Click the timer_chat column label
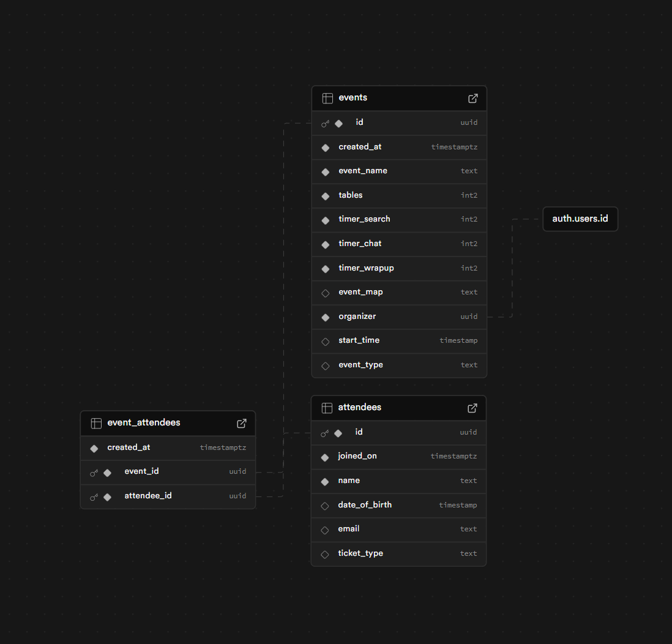This screenshot has width=672, height=644. click(x=360, y=244)
